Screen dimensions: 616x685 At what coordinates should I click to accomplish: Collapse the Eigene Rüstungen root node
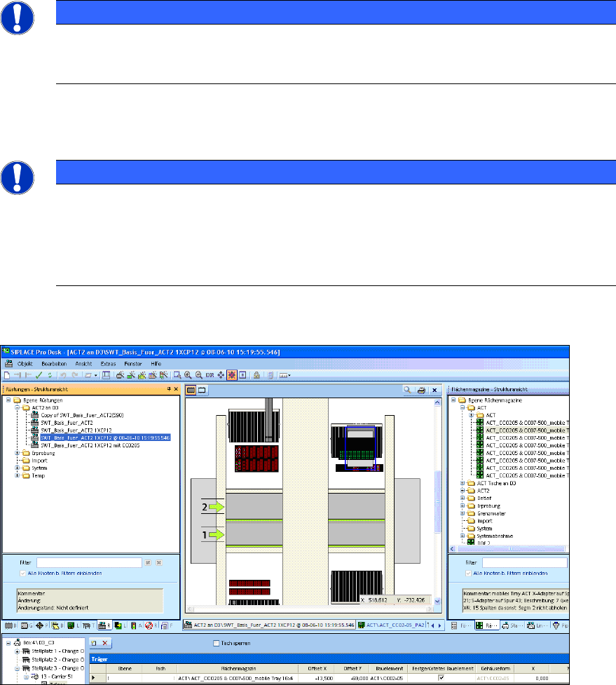tap(8, 400)
